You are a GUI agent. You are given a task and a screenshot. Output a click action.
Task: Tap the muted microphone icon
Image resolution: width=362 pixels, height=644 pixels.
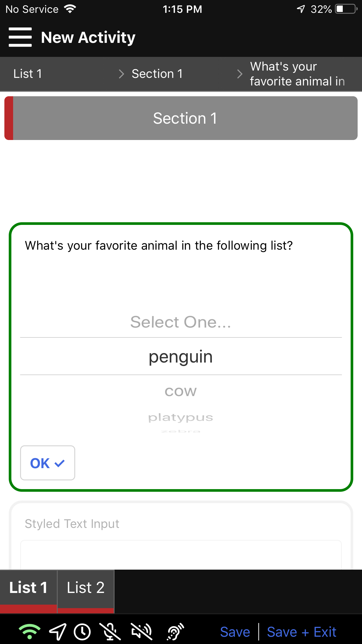[110, 632]
